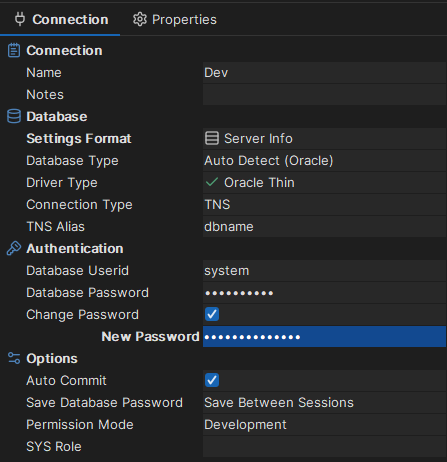
Task: Select the Name label
Action: (44, 72)
